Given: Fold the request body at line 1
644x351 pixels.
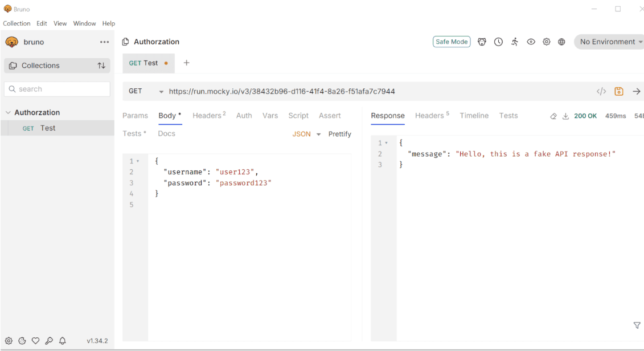Looking at the screenshot, I should click(138, 161).
